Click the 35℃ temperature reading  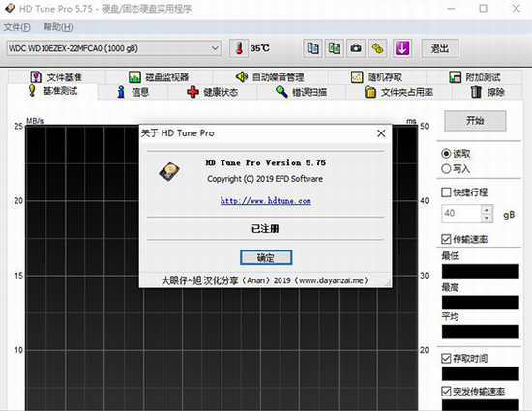click(260, 48)
